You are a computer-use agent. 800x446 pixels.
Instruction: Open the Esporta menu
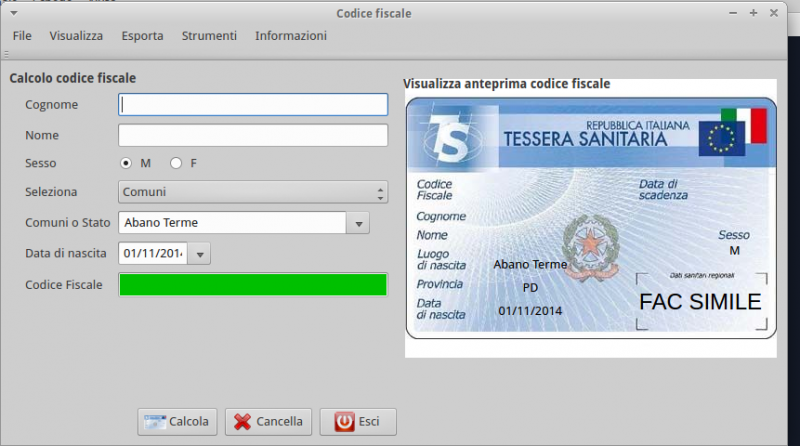142,36
